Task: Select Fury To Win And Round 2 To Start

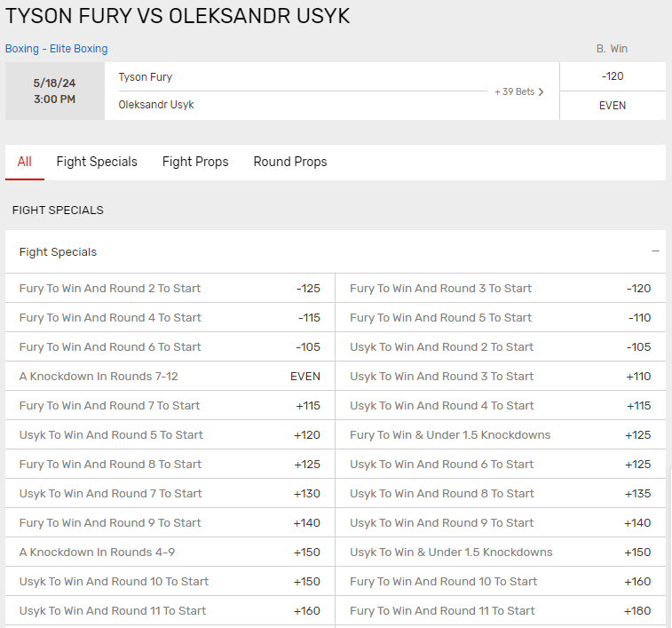Action: click(x=170, y=288)
